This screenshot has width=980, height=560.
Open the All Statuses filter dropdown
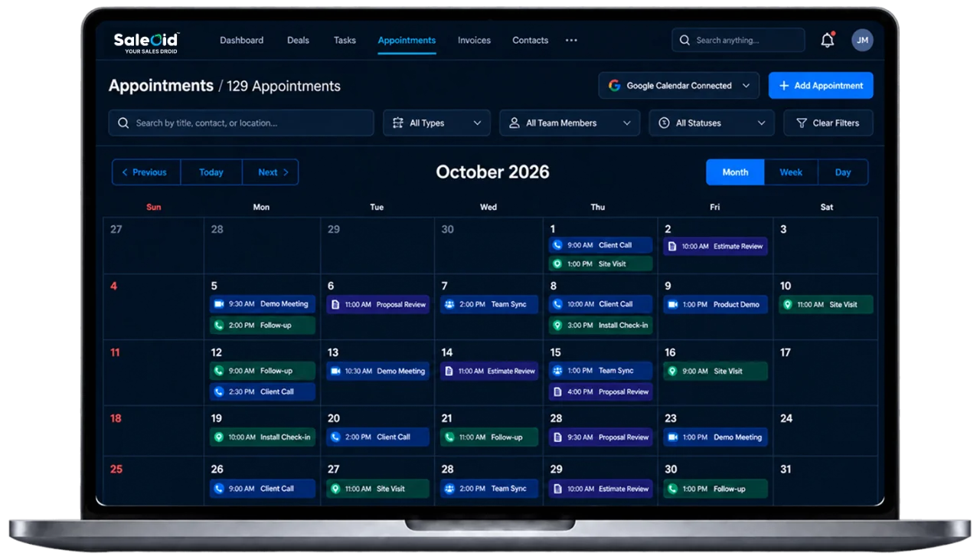pos(711,123)
